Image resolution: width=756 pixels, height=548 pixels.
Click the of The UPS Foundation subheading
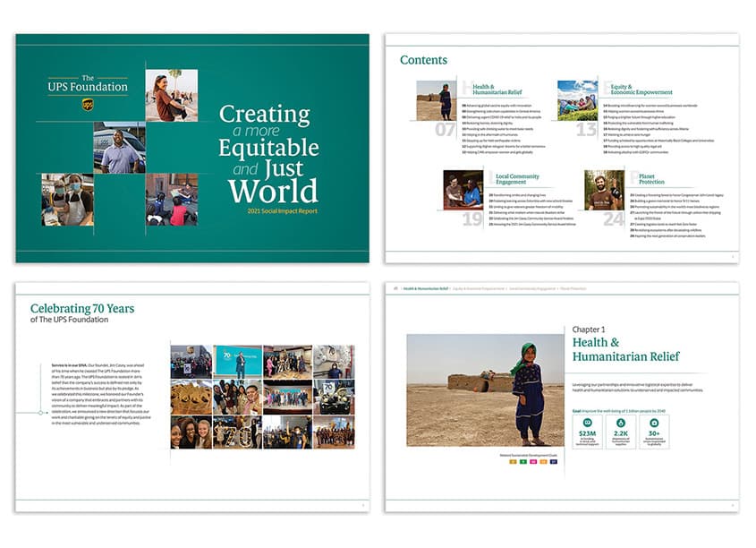69,320
